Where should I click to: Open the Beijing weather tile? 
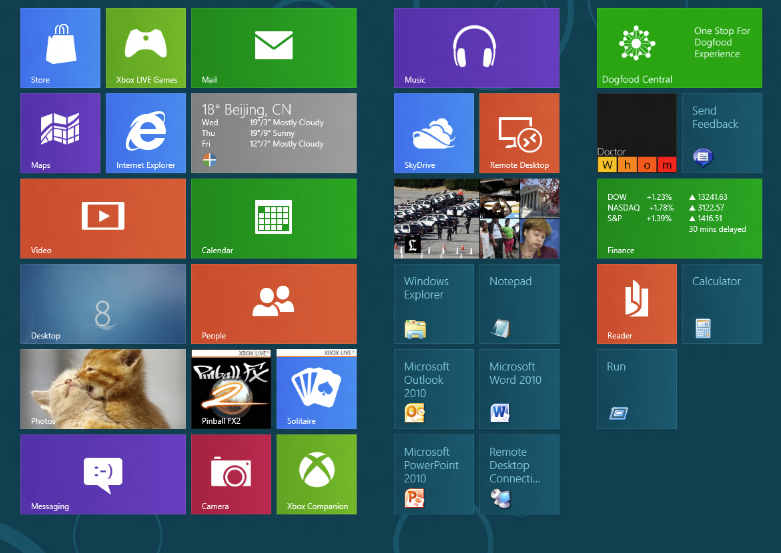[273, 133]
